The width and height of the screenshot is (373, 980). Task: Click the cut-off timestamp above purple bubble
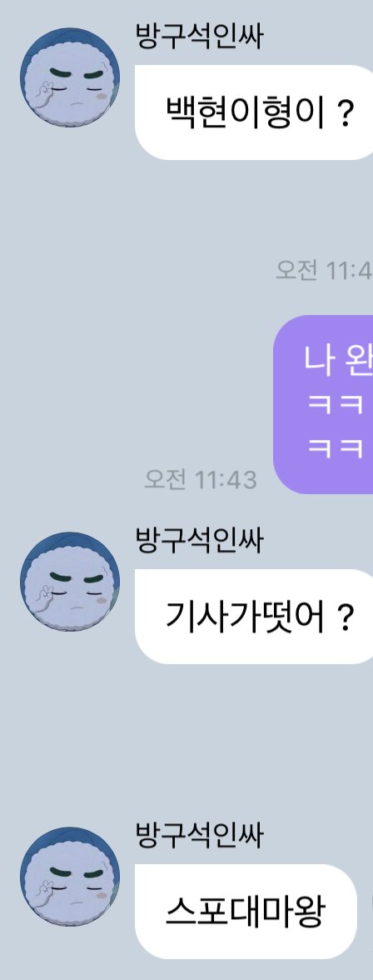pyautogui.click(x=324, y=271)
